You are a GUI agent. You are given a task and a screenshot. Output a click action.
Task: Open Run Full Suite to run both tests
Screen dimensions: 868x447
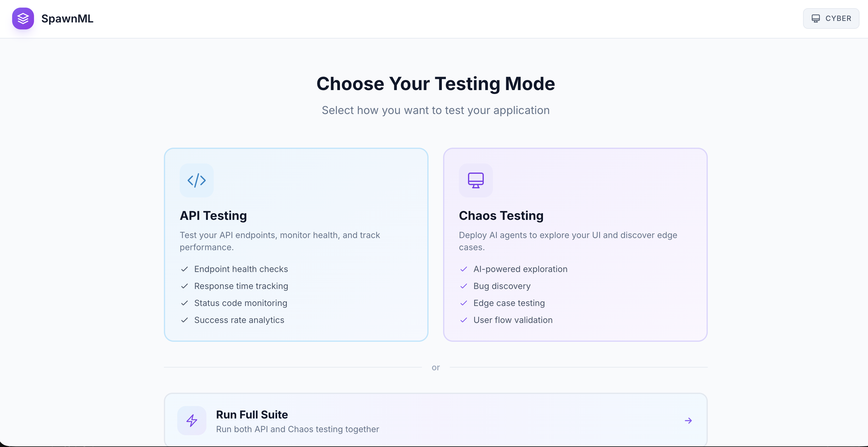(x=435, y=420)
